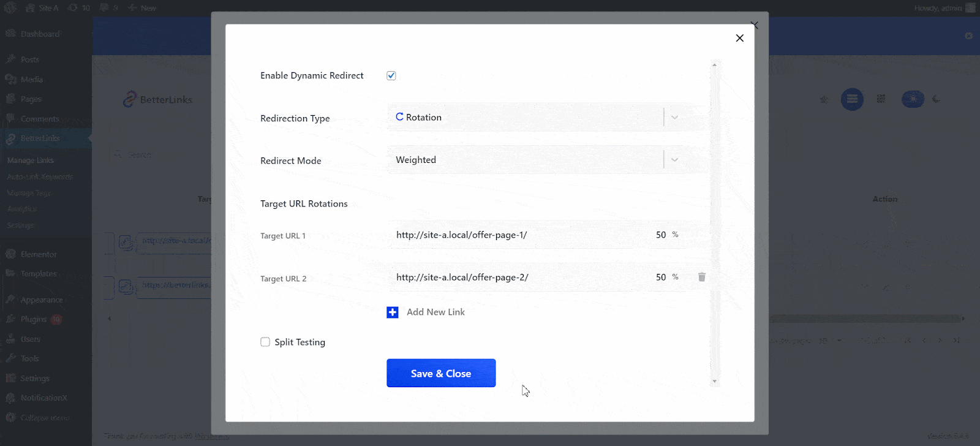Click the blue plus icon for Add New Link
980x446 pixels.
coord(393,312)
